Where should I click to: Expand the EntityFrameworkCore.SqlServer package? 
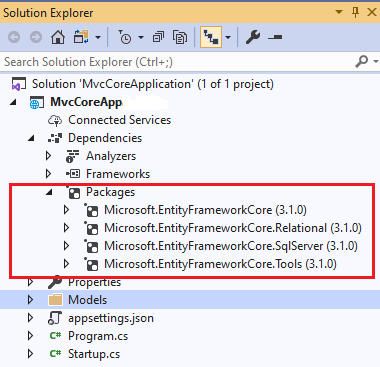pyautogui.click(x=66, y=246)
